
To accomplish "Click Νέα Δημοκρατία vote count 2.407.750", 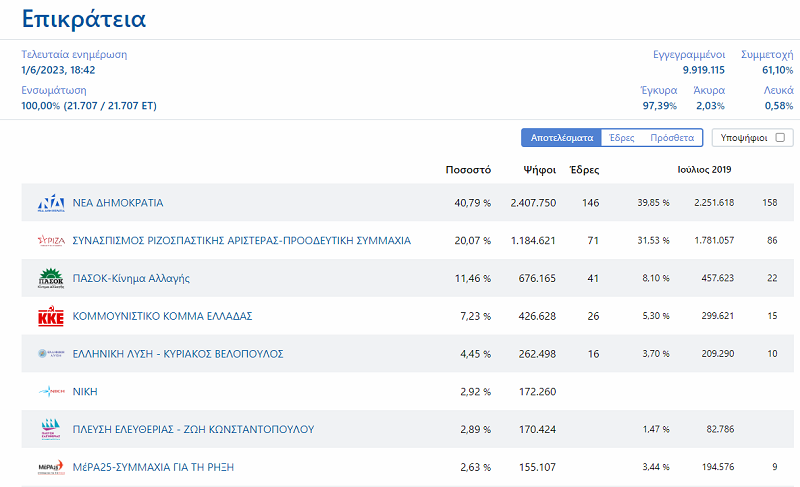I will click(533, 203).
